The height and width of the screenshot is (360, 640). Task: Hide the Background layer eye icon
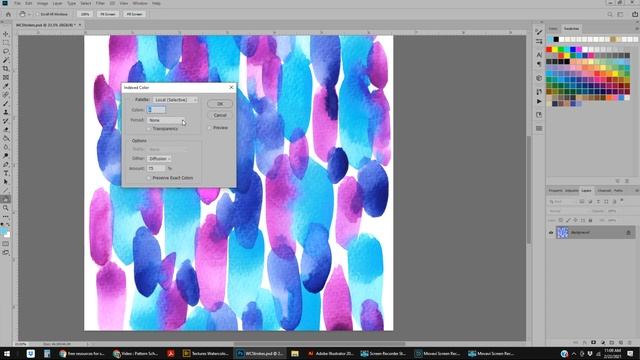pyautogui.click(x=551, y=233)
